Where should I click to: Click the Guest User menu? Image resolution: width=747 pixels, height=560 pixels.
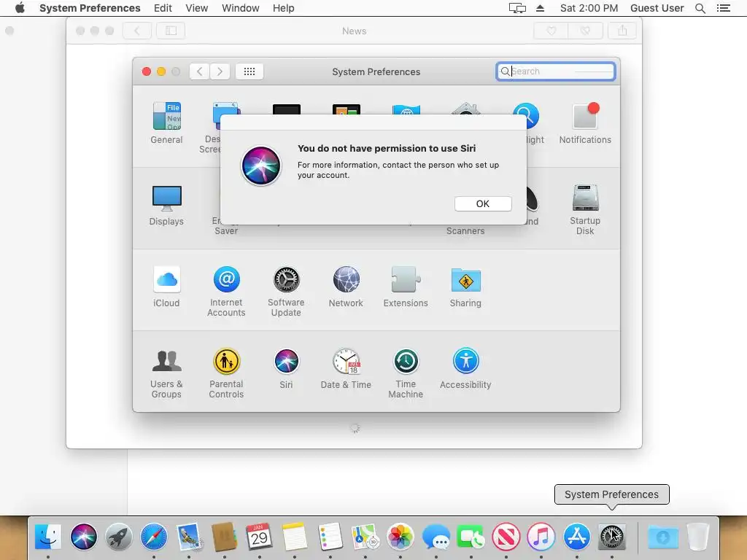tap(657, 8)
